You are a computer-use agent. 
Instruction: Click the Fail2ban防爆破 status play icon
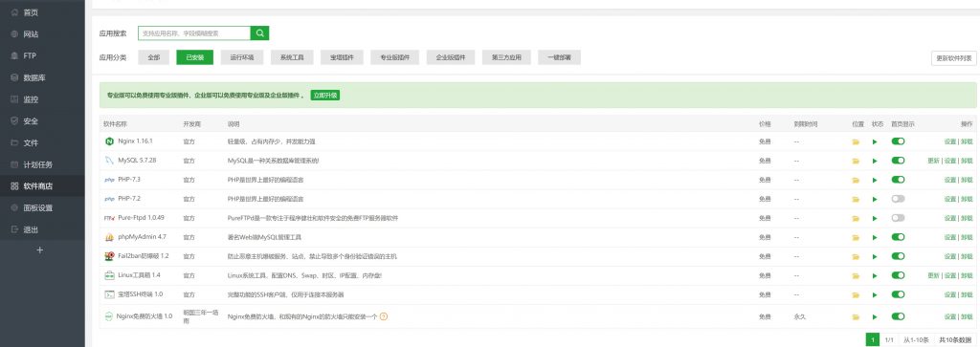coord(875,256)
